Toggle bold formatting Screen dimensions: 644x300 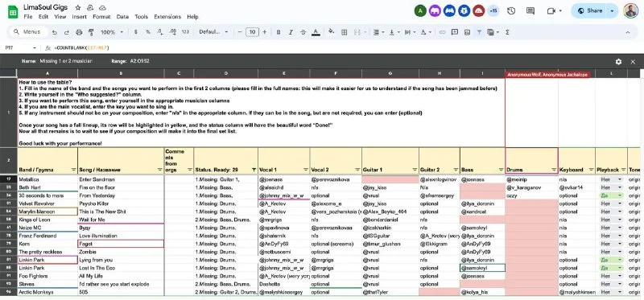[279, 32]
